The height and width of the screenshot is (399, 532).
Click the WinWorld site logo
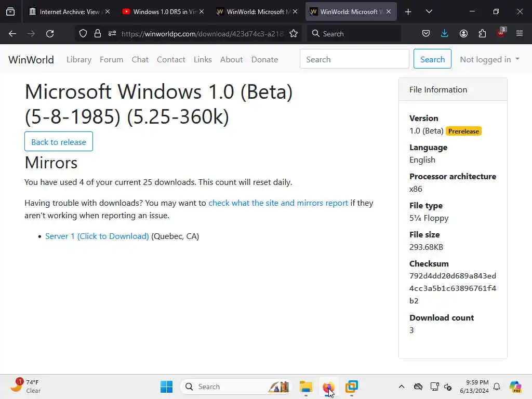tap(31, 59)
